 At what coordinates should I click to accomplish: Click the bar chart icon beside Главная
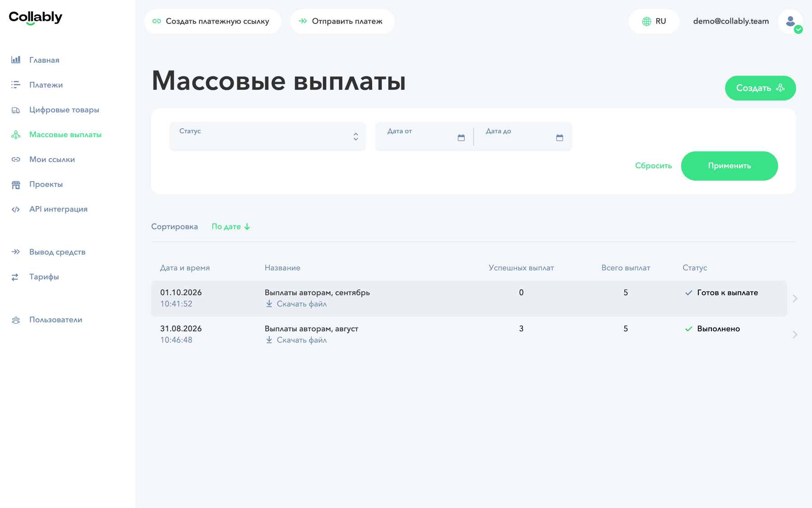coord(16,60)
